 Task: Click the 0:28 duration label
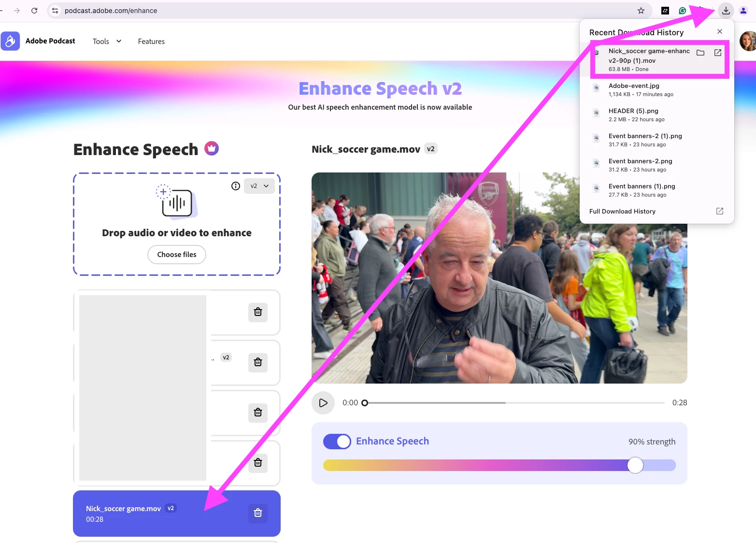pyautogui.click(x=680, y=403)
